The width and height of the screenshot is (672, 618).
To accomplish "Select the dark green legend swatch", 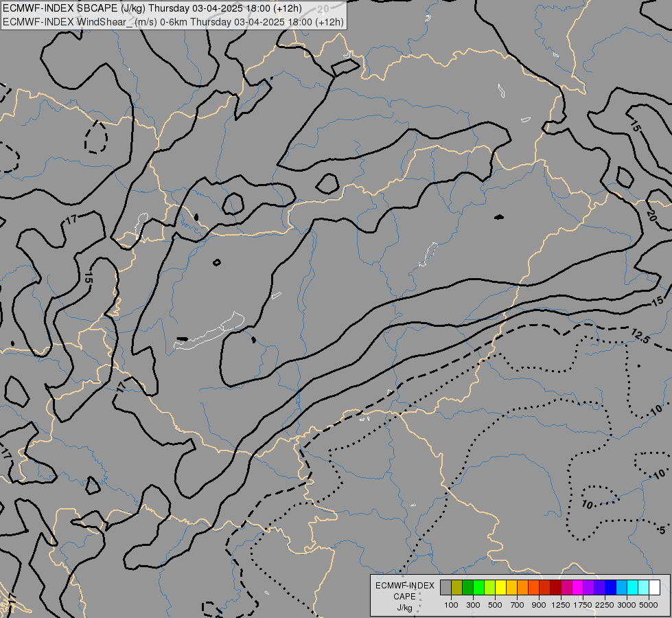I will coord(467,587).
